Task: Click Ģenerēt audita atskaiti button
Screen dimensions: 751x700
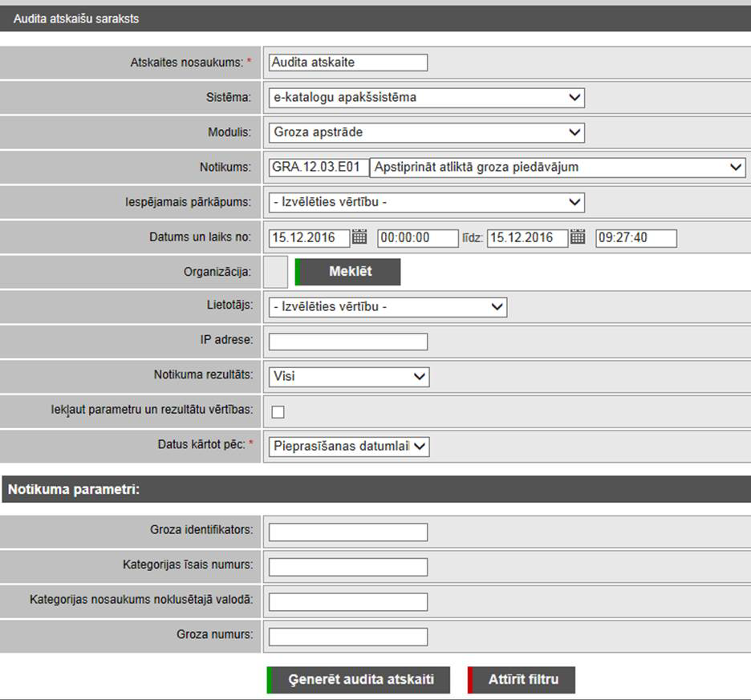Action: [x=359, y=679]
